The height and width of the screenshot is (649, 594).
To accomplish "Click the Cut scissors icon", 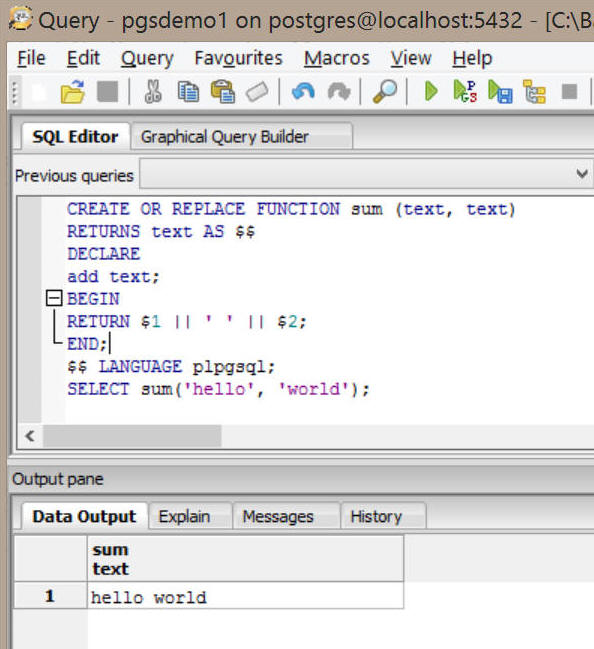I will 153,91.
